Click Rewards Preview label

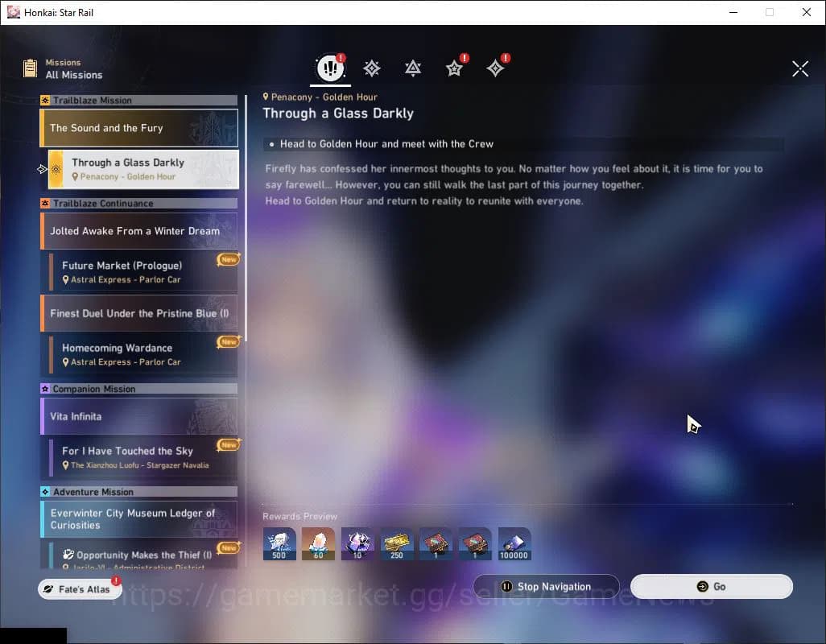click(299, 516)
